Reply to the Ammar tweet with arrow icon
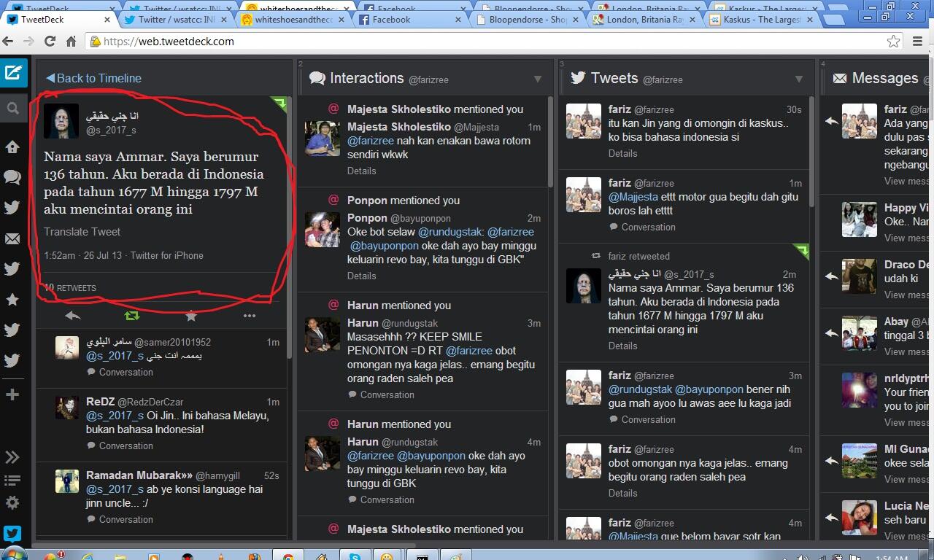 (72, 316)
